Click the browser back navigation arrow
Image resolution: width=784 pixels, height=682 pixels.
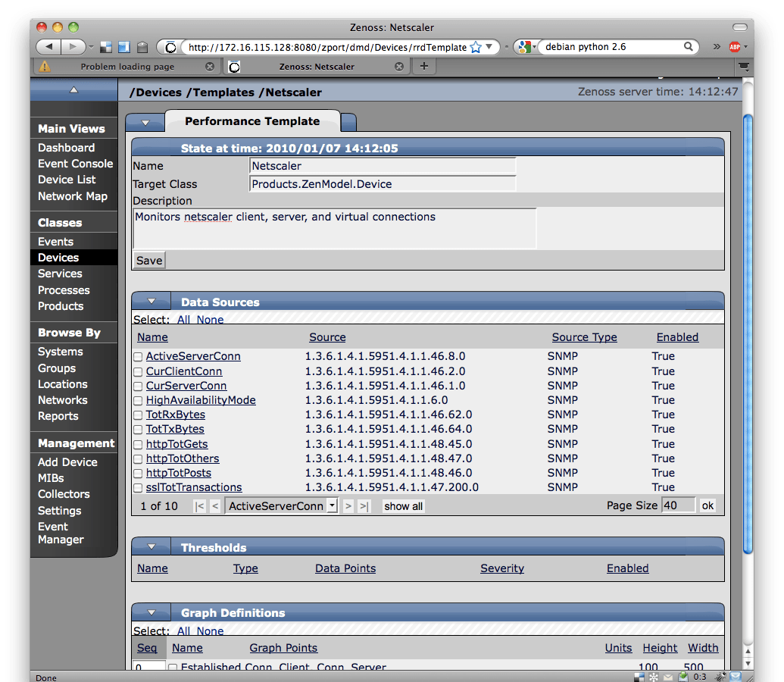(48, 46)
